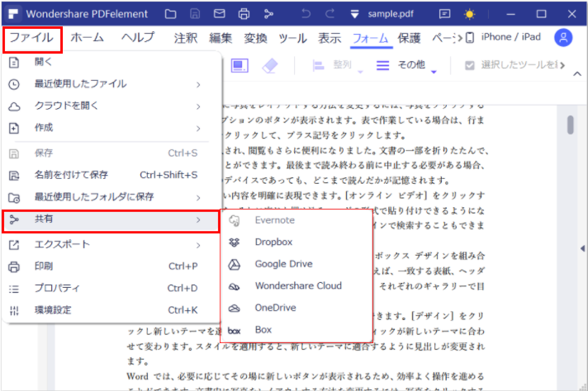This screenshot has height=391, width=588.
Task: Share to Evernote
Action: click(x=296, y=220)
